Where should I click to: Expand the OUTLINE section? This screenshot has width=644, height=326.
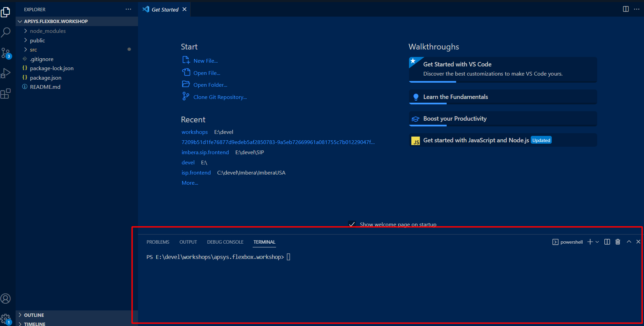point(34,315)
